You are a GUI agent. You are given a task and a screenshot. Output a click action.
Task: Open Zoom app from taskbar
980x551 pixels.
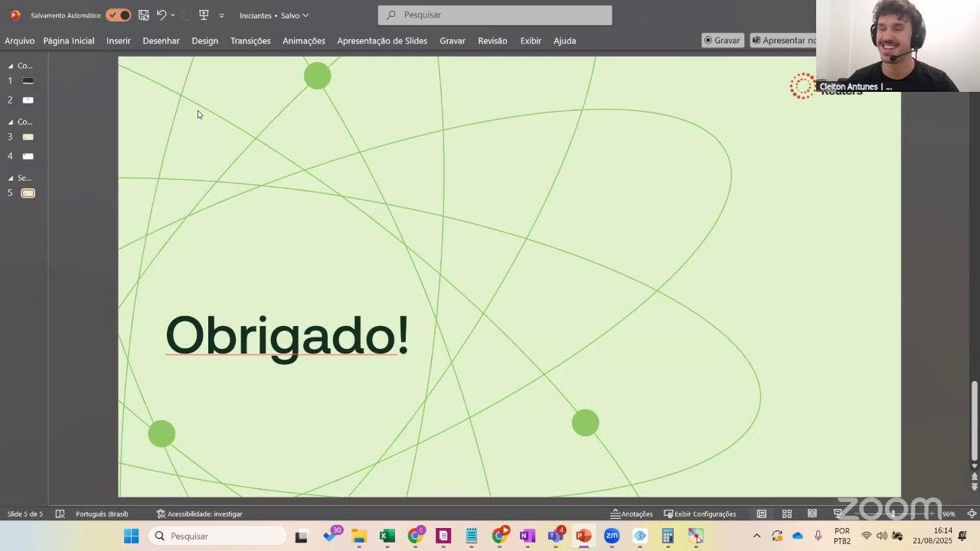[612, 536]
